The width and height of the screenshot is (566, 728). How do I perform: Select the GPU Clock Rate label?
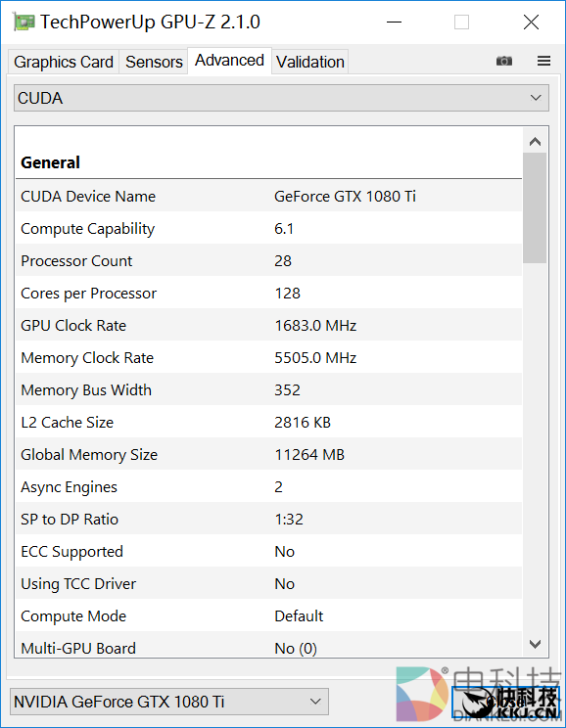pyautogui.click(x=73, y=326)
